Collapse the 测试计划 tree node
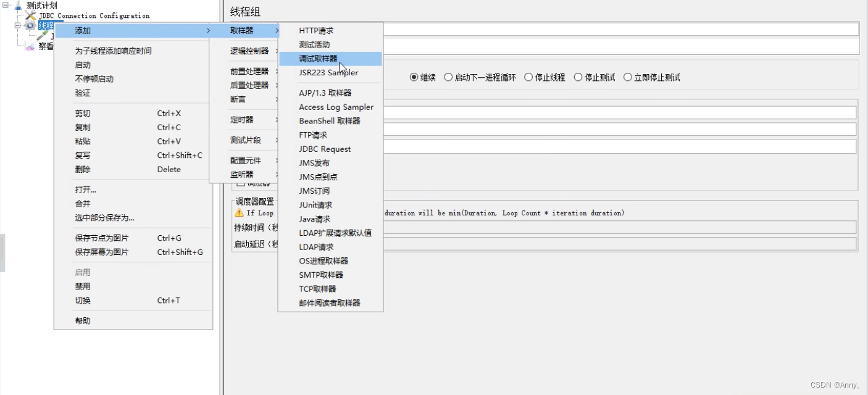Viewport: 868px width, 395px height. pyautogui.click(x=6, y=6)
